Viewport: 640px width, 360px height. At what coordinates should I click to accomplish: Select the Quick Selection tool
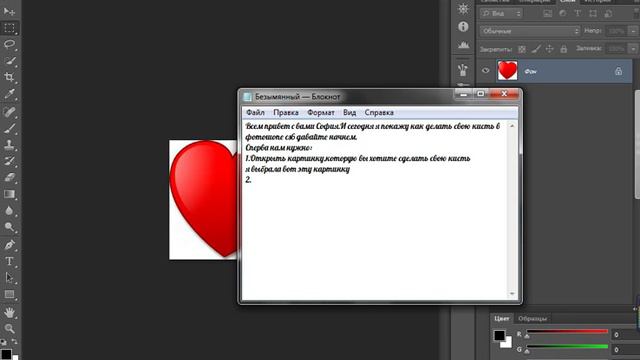point(9,61)
